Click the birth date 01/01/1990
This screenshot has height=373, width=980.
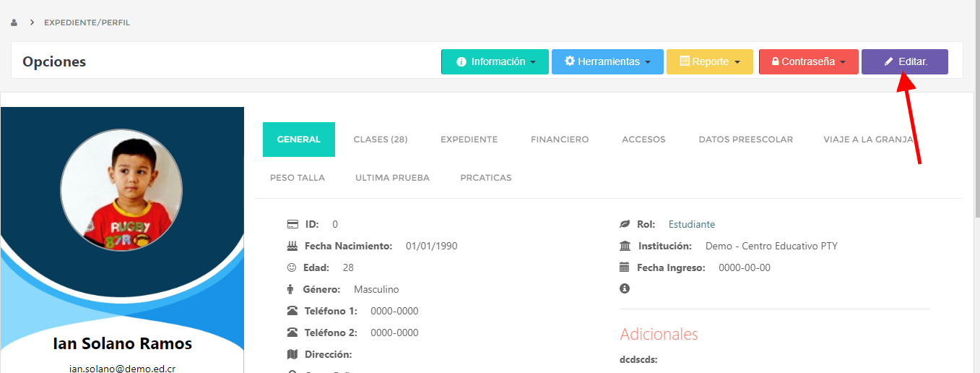click(432, 246)
